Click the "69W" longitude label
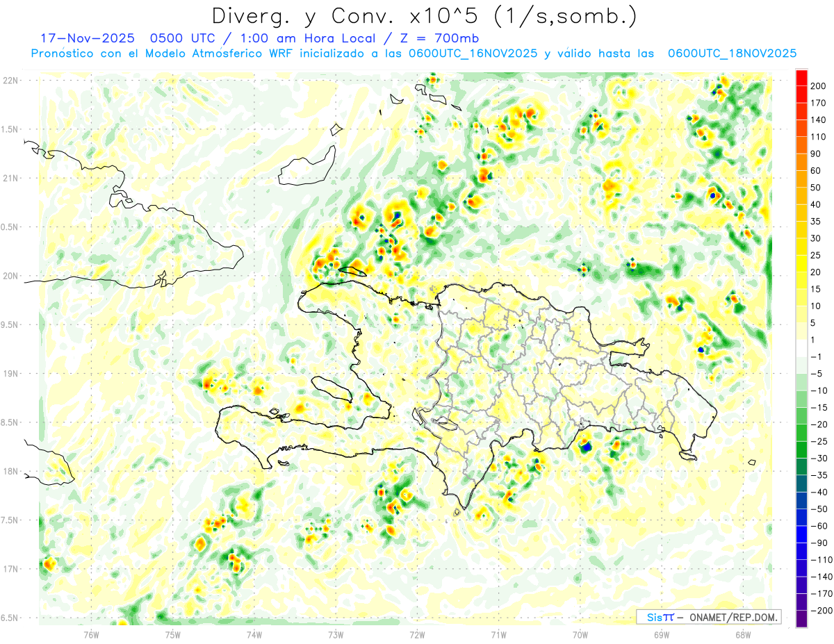834x644 pixels. (x=661, y=634)
